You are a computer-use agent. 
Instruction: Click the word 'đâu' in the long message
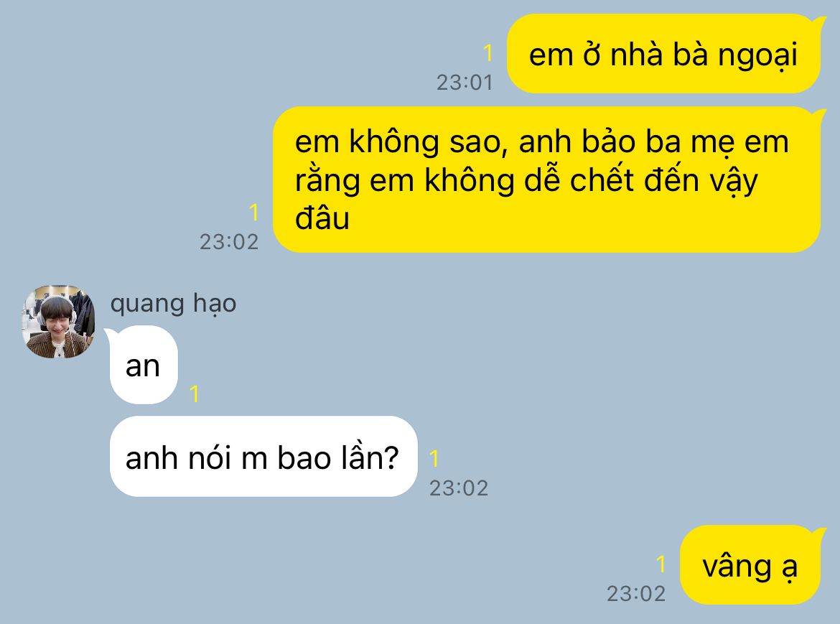322,218
